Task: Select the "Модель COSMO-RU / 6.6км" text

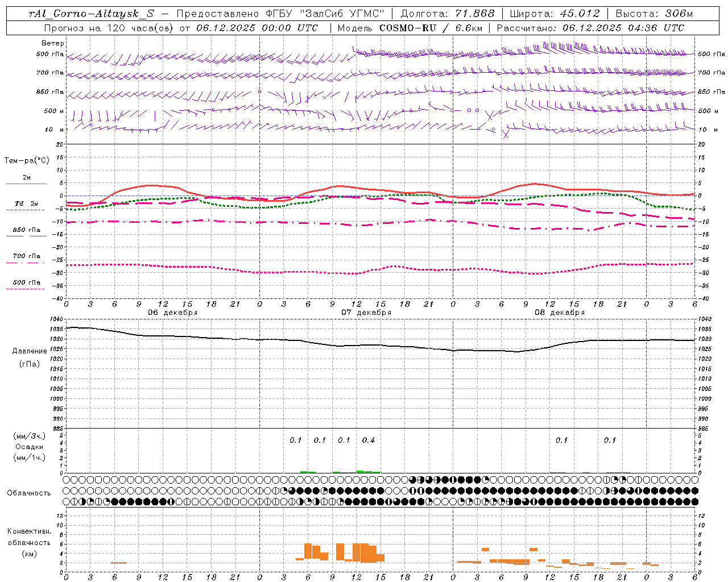Action: 410,28
